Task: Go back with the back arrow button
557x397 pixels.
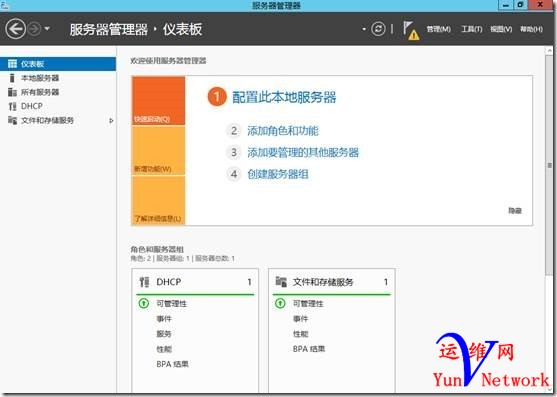Action: (15, 29)
